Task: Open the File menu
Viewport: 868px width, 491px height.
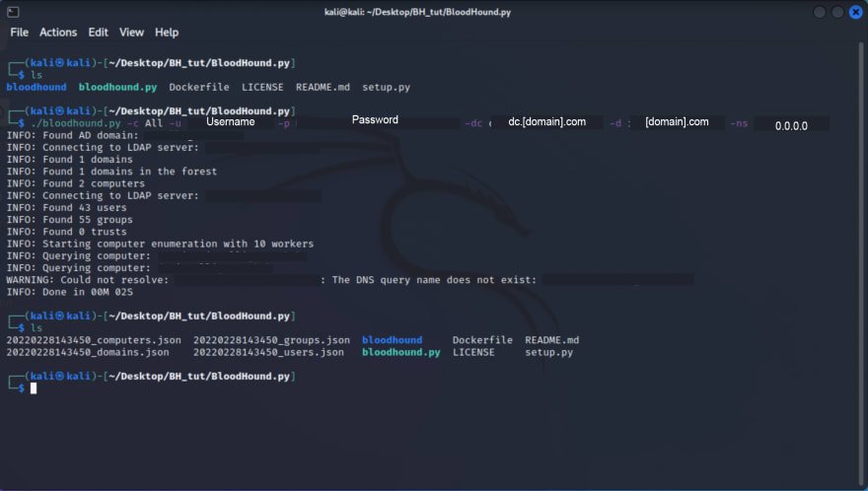Action: [x=20, y=33]
